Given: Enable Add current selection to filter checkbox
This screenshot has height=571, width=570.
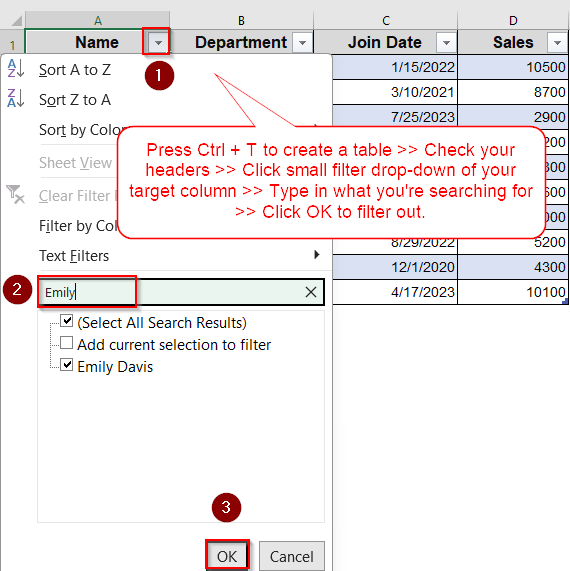Looking at the screenshot, I should click(x=67, y=343).
